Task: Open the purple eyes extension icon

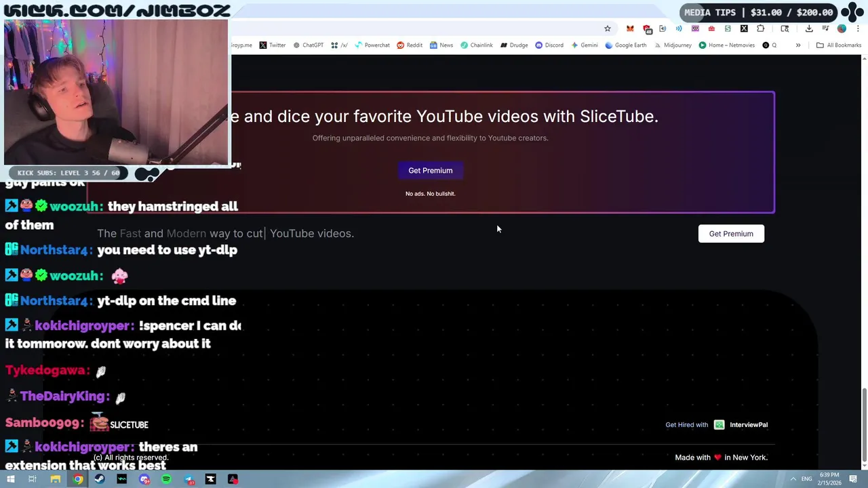Action: 695,28
